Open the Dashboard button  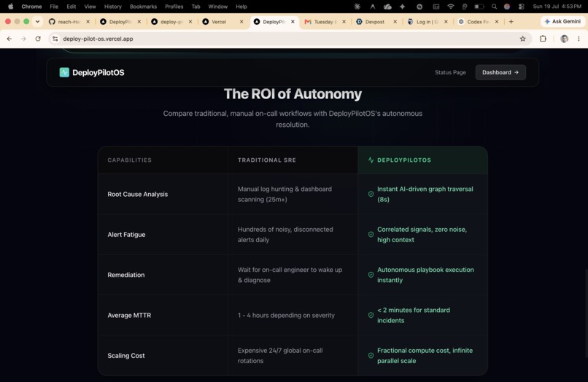[x=500, y=72]
